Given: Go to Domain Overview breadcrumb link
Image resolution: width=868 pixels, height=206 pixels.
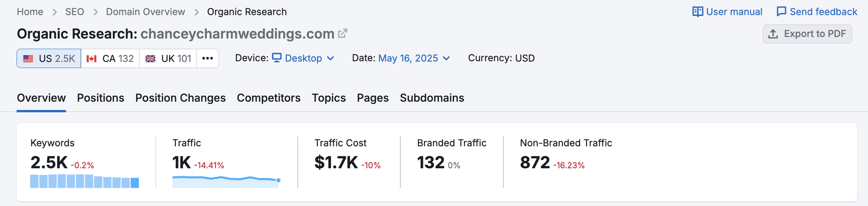Looking at the screenshot, I should (145, 11).
